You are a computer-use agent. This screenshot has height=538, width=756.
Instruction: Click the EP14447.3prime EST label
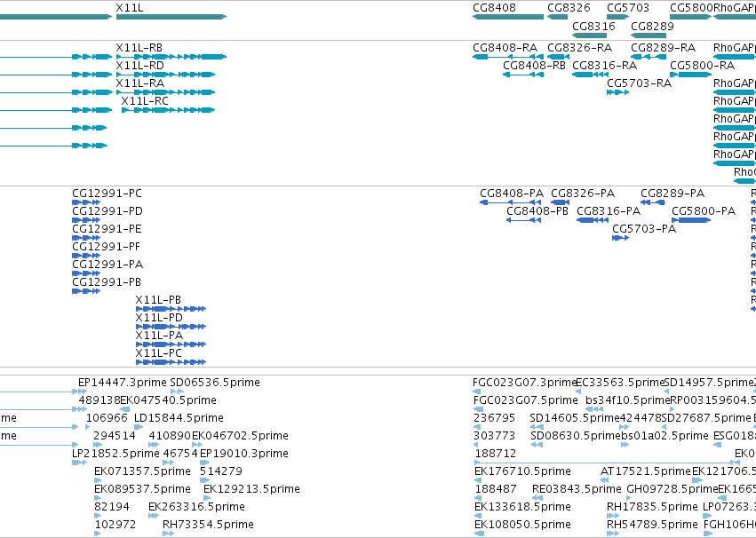(123, 383)
